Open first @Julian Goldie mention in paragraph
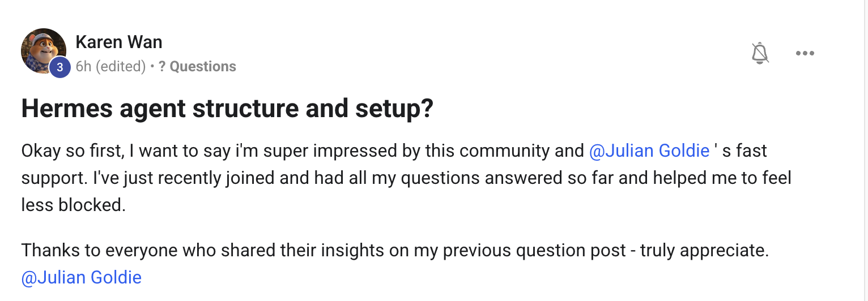 pos(649,151)
